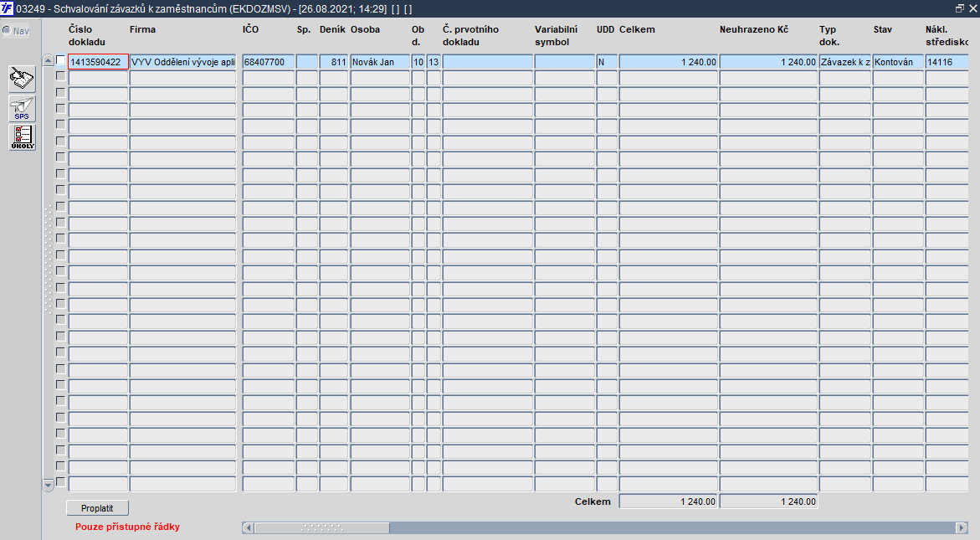This screenshot has width=980, height=540.
Task: Click the Variabilní symbol column header
Action: pyautogui.click(x=557, y=36)
